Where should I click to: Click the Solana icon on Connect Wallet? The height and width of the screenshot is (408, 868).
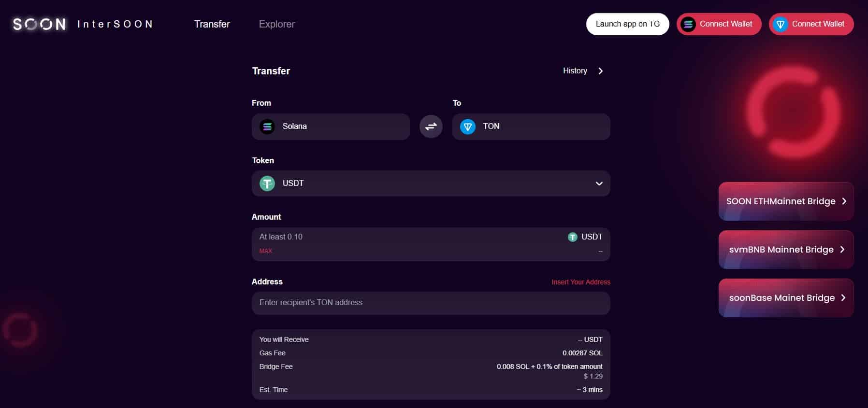pyautogui.click(x=688, y=24)
